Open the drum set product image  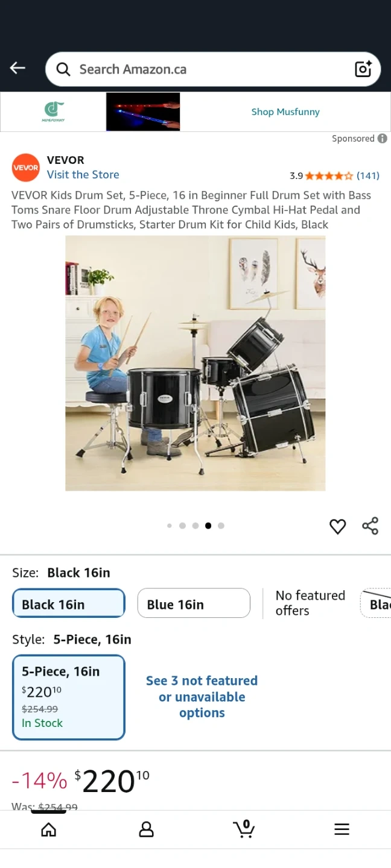click(195, 363)
